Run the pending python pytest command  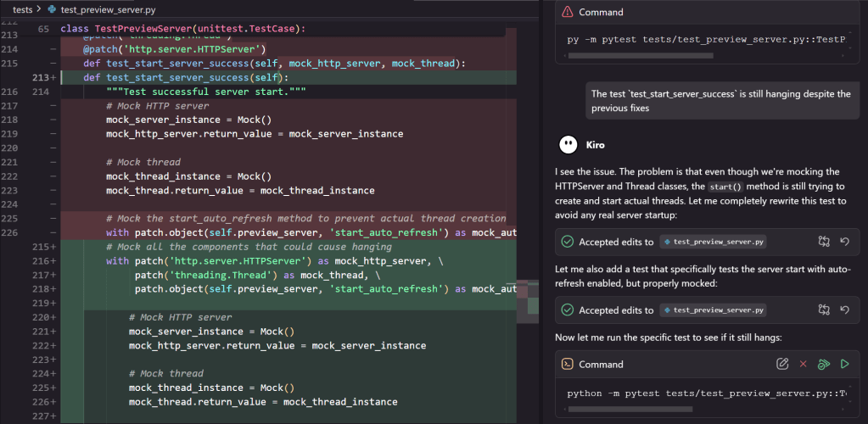point(844,364)
